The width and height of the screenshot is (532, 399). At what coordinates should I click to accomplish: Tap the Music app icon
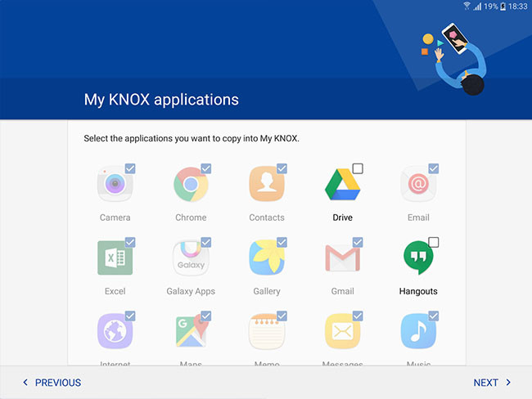point(418,331)
